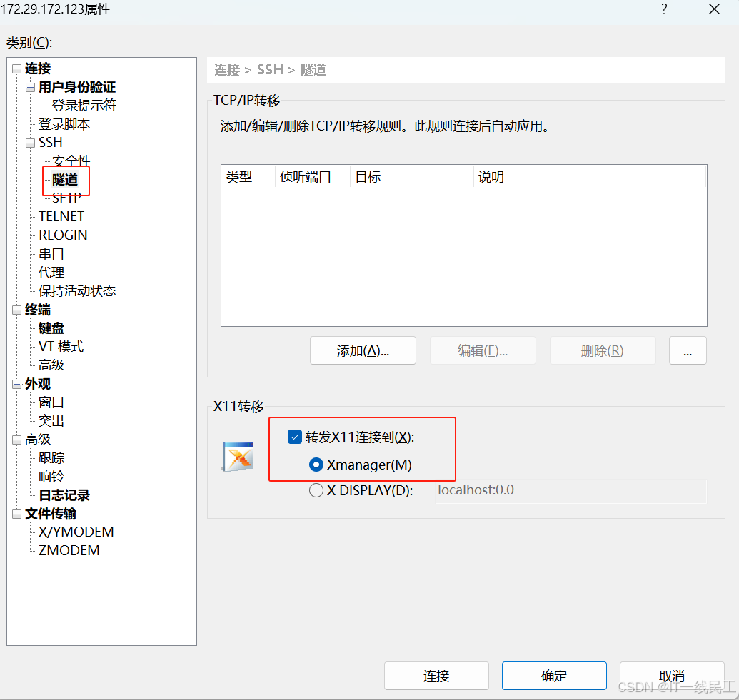Click the localhost:0.0 display field
This screenshot has width=739, height=700.
click(570, 490)
